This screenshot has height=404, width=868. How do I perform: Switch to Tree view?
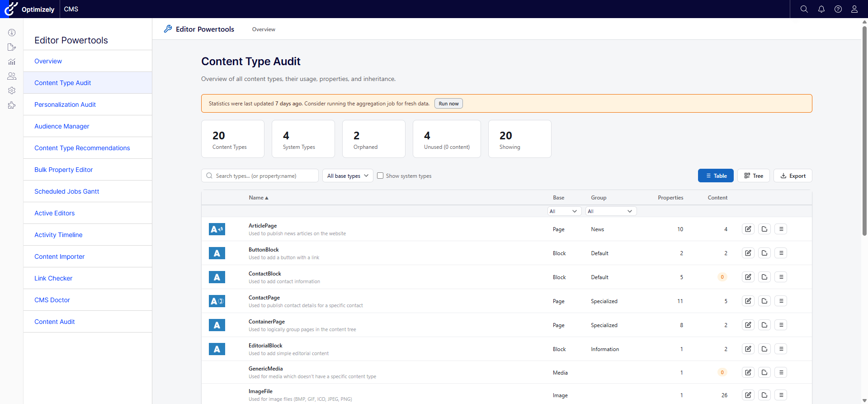click(754, 176)
